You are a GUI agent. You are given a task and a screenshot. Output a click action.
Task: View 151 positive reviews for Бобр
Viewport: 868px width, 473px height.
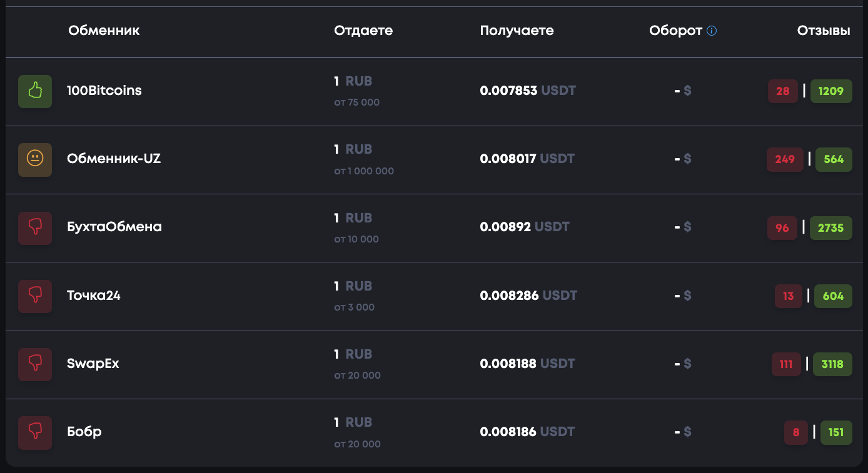(x=836, y=432)
